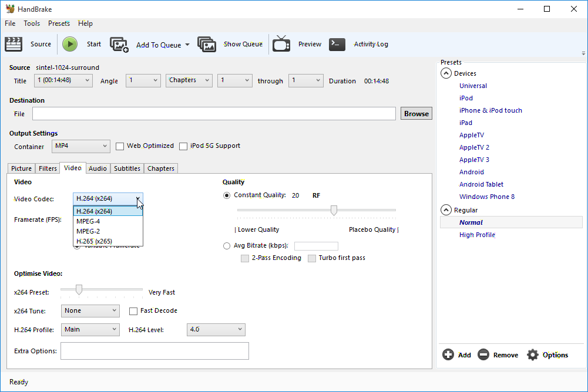Click the Remove preset minus icon
588x392 pixels.
click(x=483, y=354)
